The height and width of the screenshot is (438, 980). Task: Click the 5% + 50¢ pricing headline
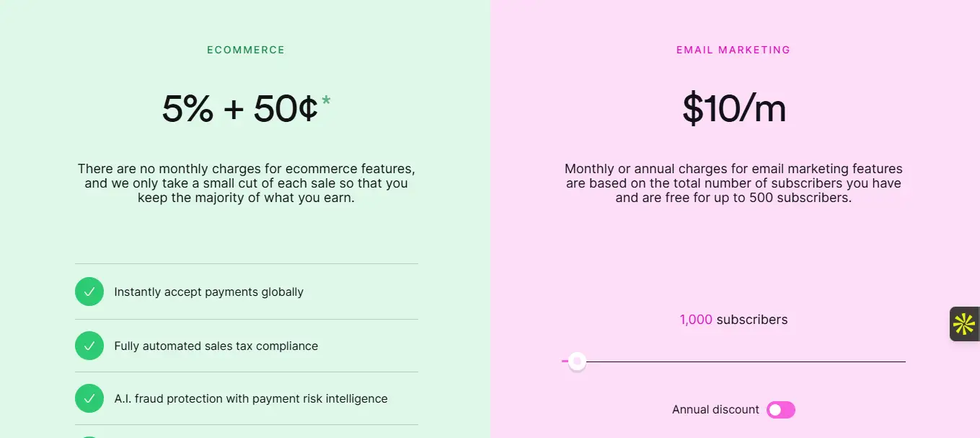click(x=239, y=109)
